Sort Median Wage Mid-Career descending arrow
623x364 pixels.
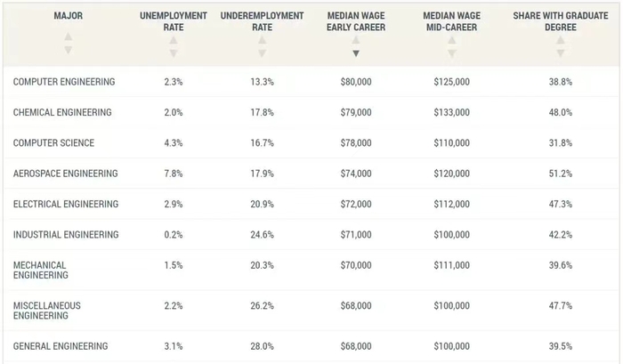[451, 53]
